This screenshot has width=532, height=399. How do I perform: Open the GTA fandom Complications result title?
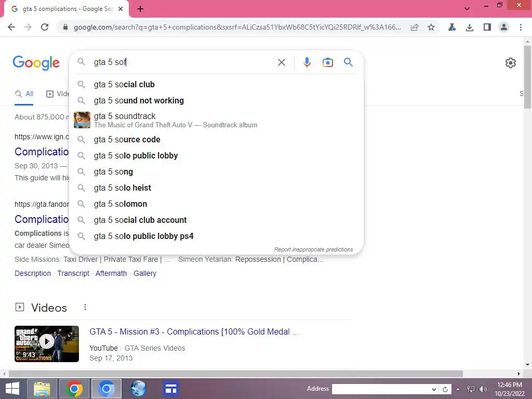click(x=42, y=219)
